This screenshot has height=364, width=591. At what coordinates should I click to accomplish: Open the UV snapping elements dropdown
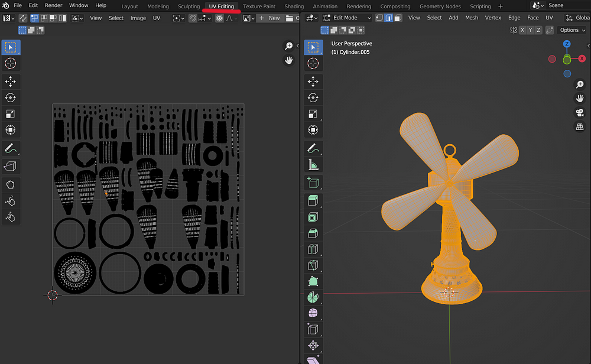(x=205, y=18)
